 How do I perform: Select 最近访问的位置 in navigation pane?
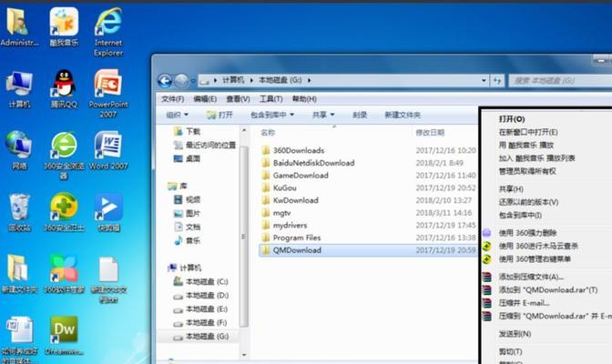coord(205,145)
